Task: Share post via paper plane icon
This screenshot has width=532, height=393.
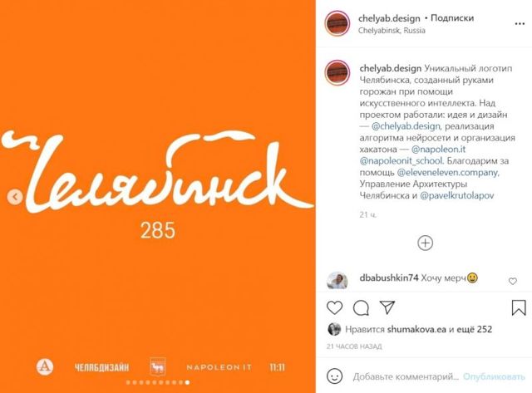Action: [x=387, y=307]
